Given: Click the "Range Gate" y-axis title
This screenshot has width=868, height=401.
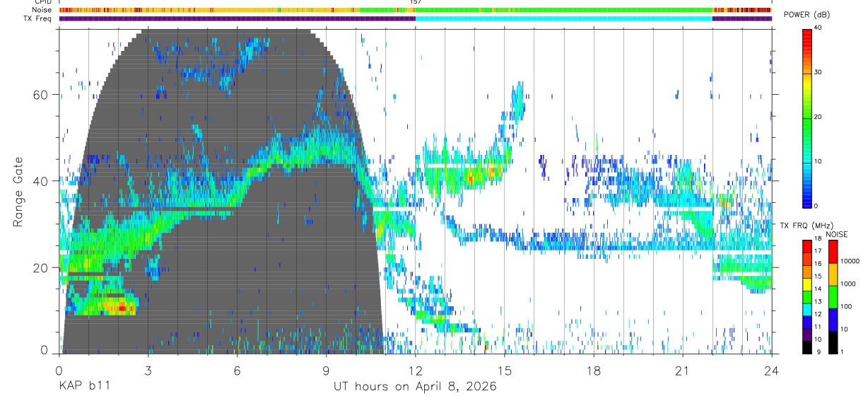Looking at the screenshot, I should [19, 191].
